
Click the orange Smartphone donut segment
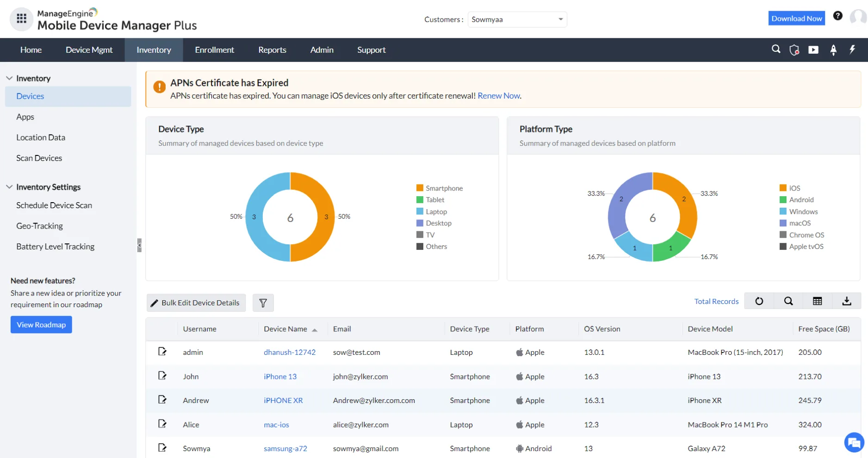pos(326,217)
